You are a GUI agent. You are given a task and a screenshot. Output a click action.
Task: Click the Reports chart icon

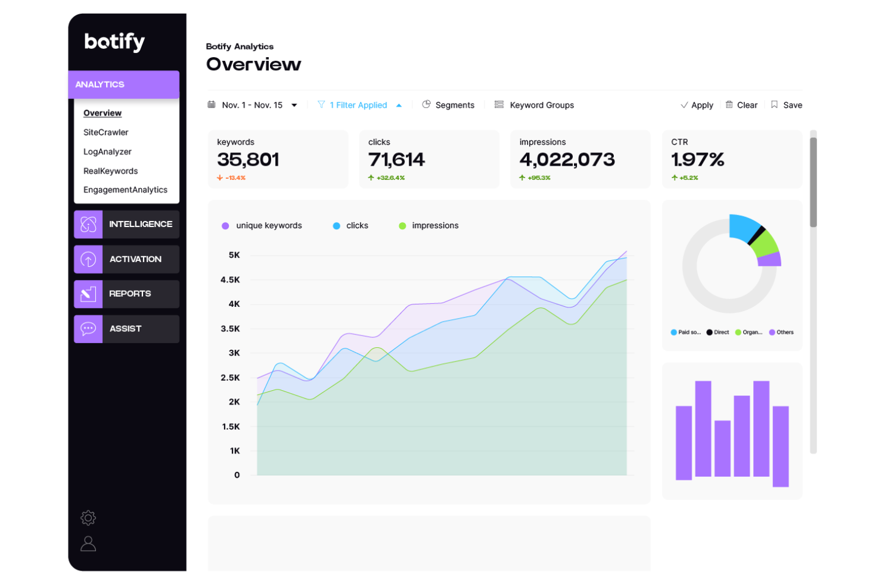click(88, 294)
